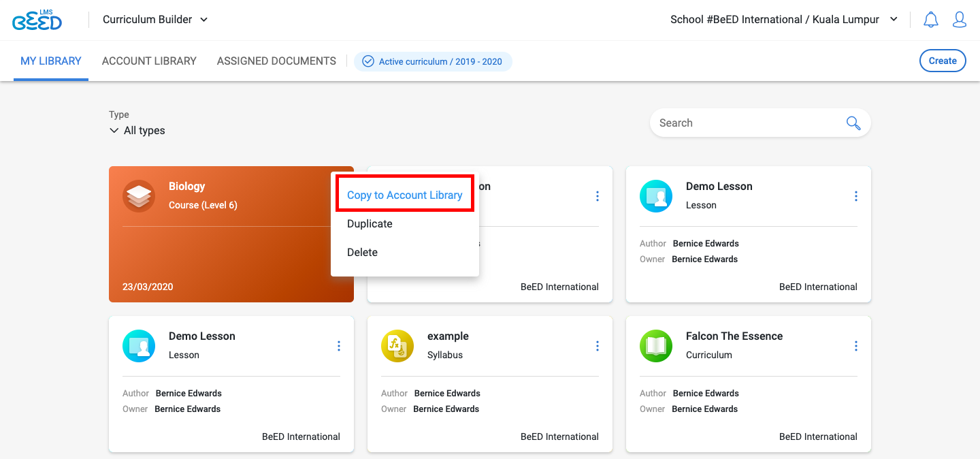Switch to ACCOUNT LIBRARY tab
This screenshot has width=980, height=459.
point(149,61)
